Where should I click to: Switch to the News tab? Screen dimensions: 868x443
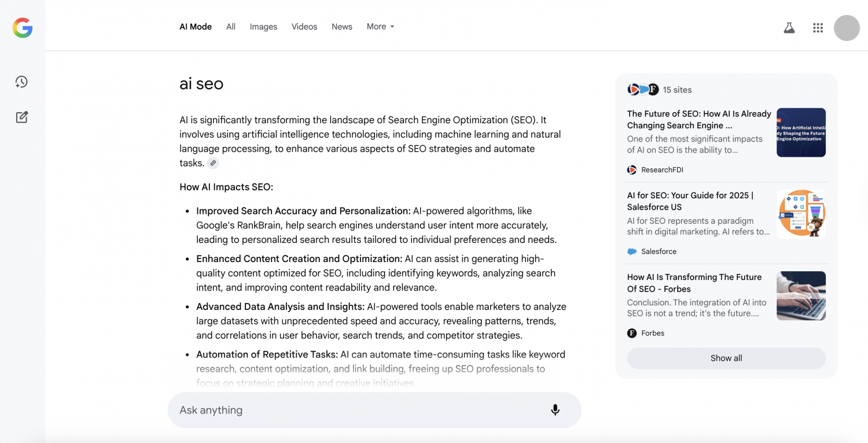341,27
